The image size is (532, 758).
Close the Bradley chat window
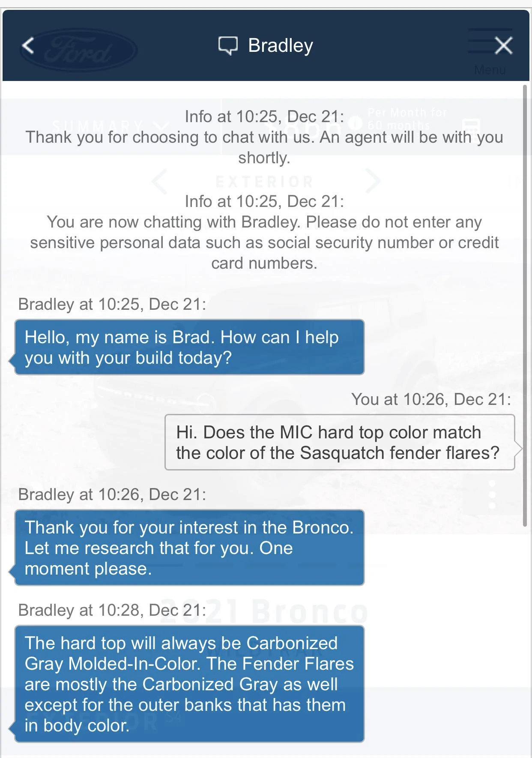point(503,45)
